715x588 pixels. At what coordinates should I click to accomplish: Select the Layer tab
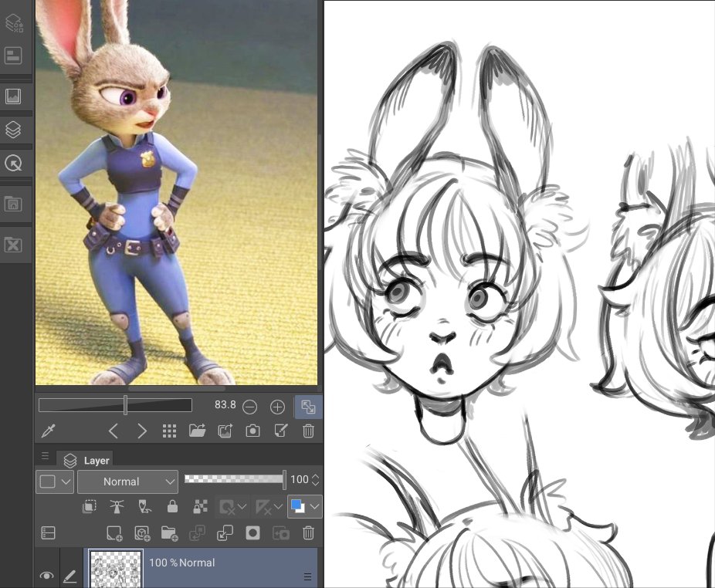tap(86, 461)
